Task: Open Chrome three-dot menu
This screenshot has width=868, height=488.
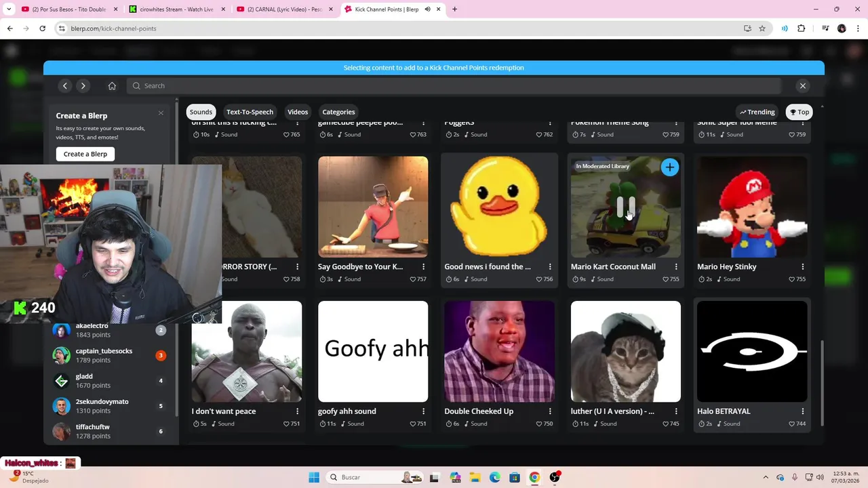Action: pyautogui.click(x=858, y=28)
